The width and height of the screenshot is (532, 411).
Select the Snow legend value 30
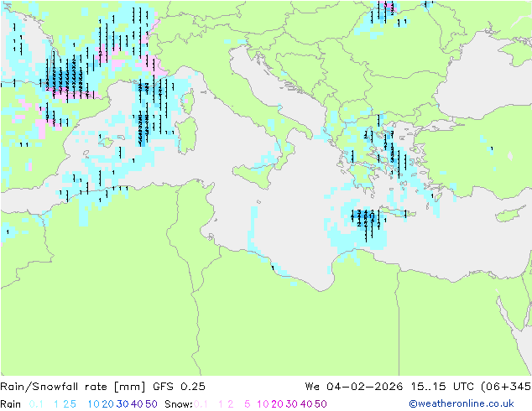pyautogui.click(x=292, y=404)
